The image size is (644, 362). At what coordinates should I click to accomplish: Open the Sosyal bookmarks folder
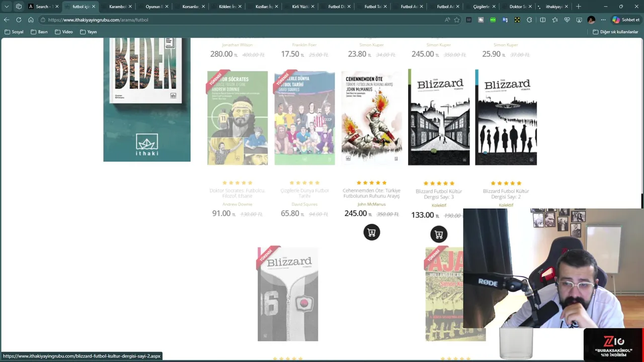(14, 32)
